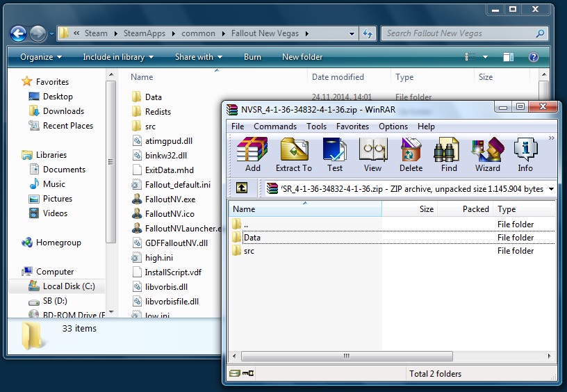Select Redists folder in Explorer file list
Viewport: 567px width, 392px height.
pyautogui.click(x=158, y=112)
